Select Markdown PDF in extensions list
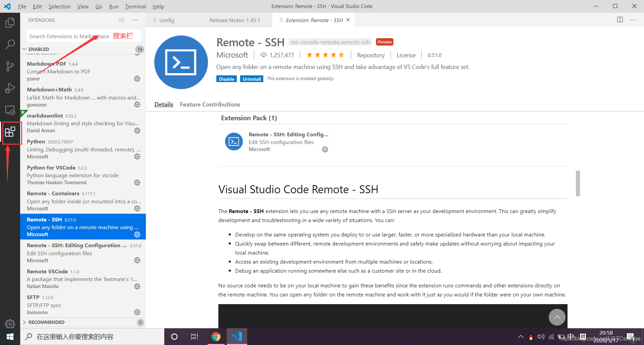 click(83, 71)
